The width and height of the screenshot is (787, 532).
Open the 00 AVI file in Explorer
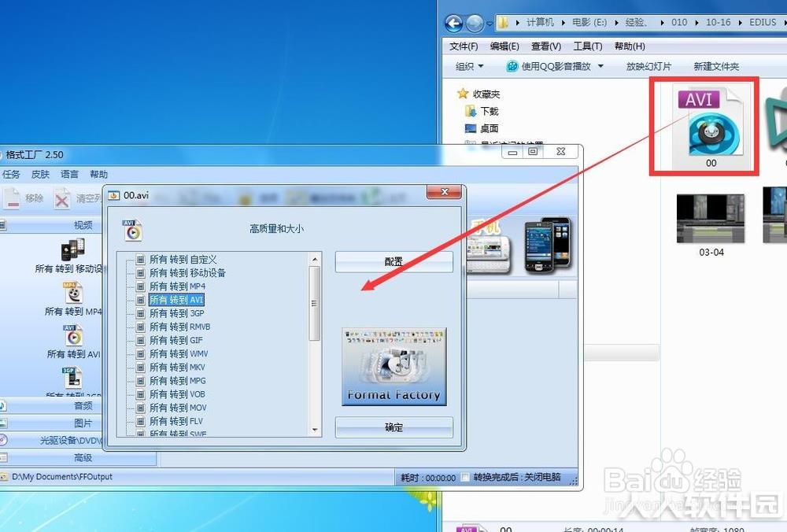pyautogui.click(x=711, y=127)
